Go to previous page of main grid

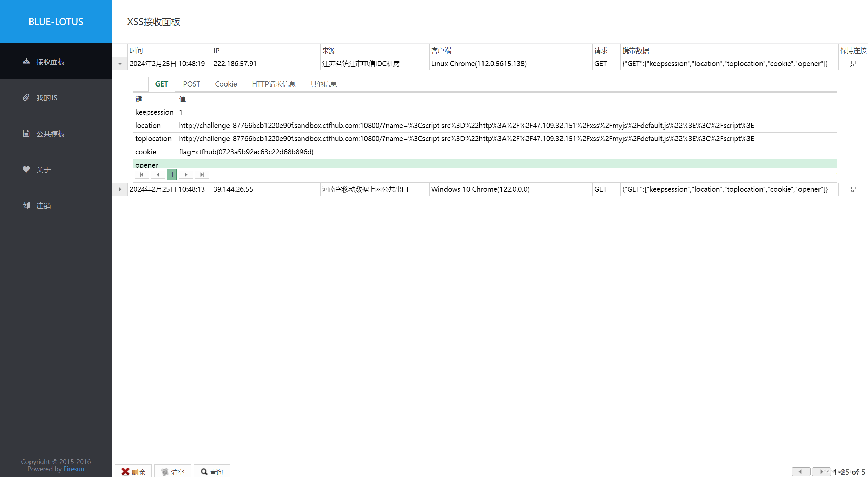coord(801,472)
